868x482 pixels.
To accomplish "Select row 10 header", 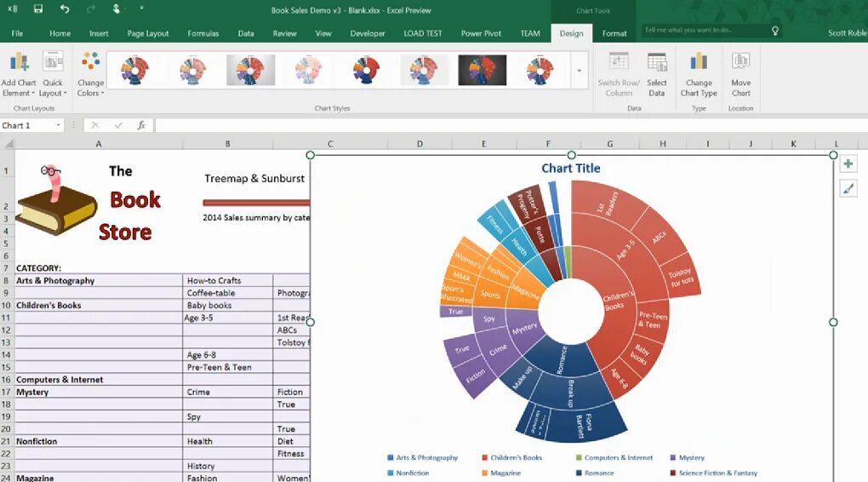I will tap(7, 305).
